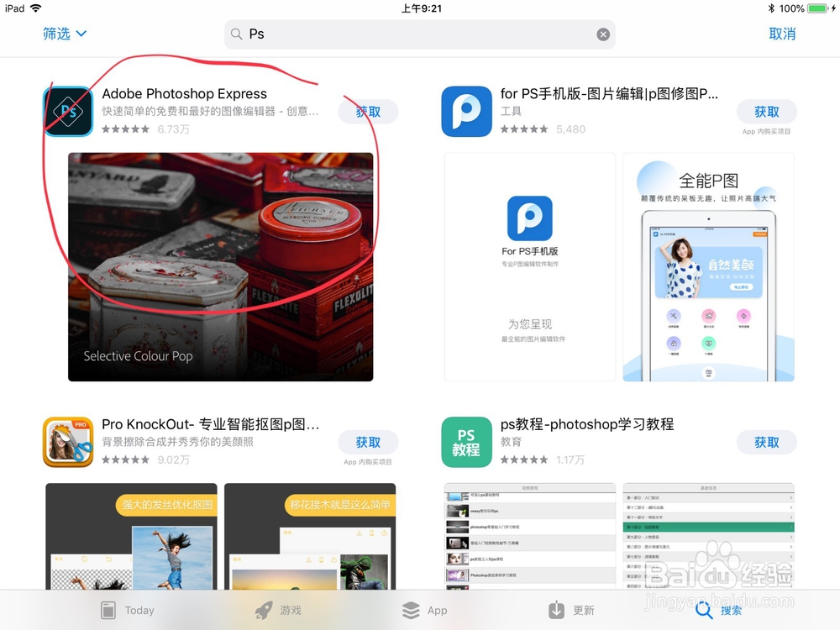Open the for PS手机版-图片编辑 title
840x630 pixels.
pyautogui.click(x=609, y=94)
